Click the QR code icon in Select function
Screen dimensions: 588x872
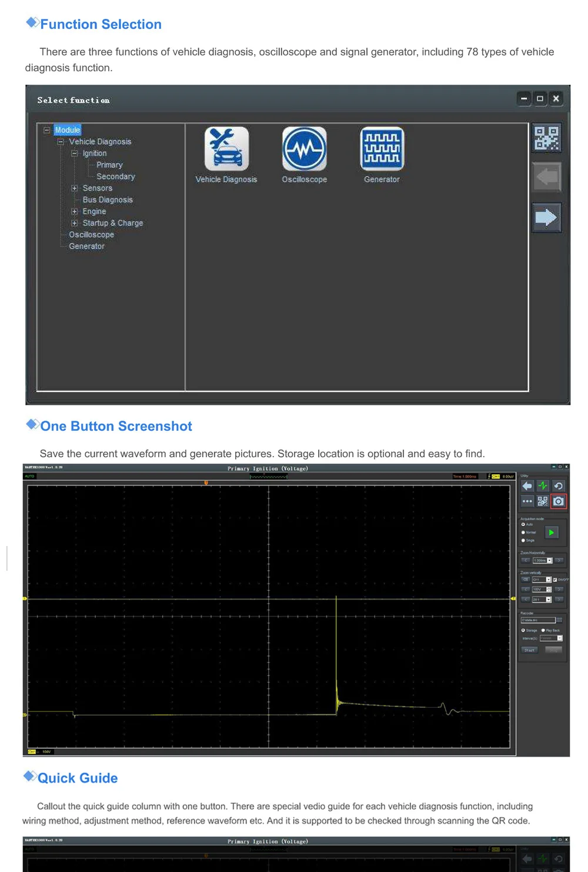546,138
